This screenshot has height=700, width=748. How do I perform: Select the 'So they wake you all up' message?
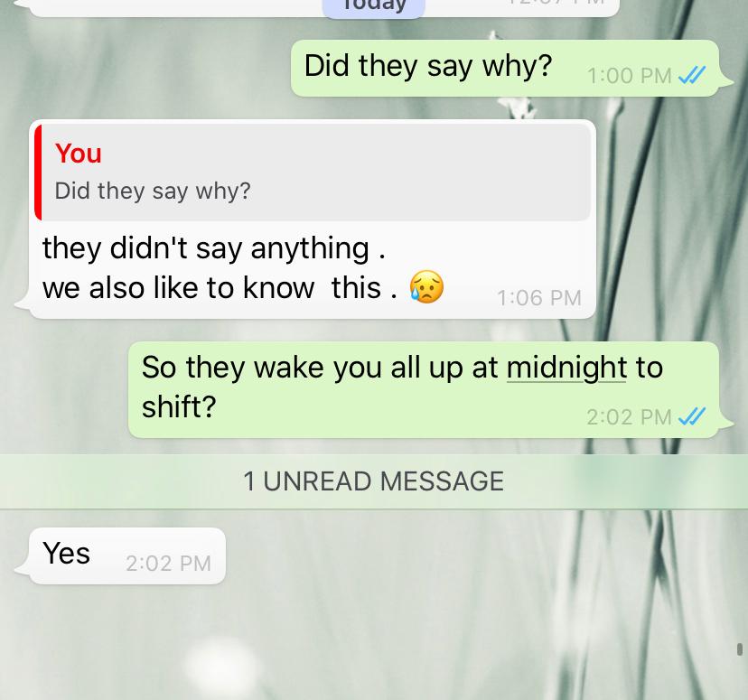(424, 389)
